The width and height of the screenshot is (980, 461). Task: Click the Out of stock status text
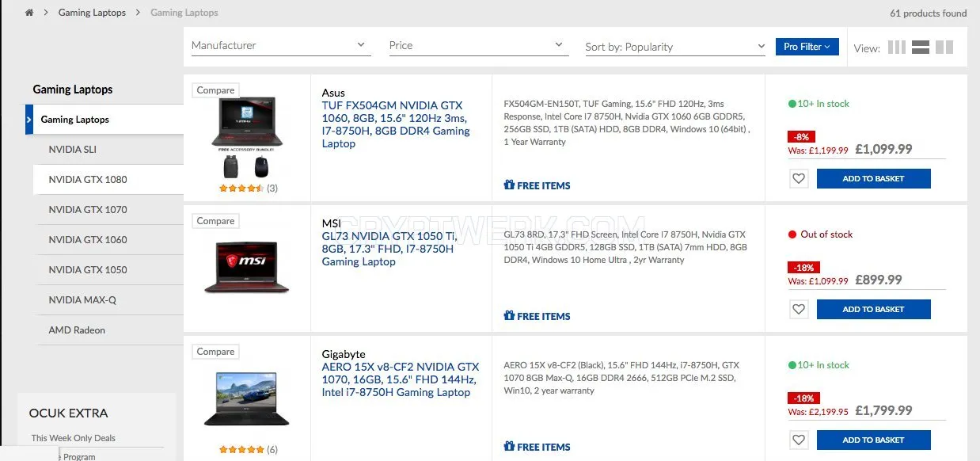click(826, 234)
